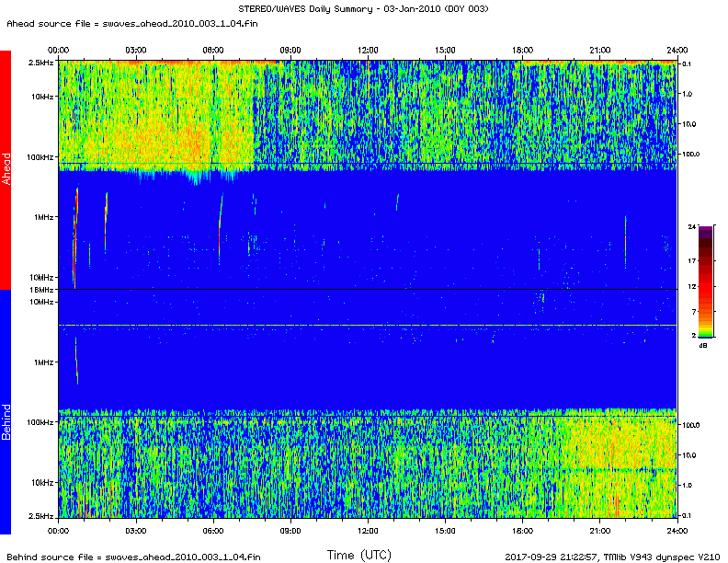Select the red Ahead spacecraft sidebar
This screenshot has width=728, height=563.
pyautogui.click(x=6, y=170)
